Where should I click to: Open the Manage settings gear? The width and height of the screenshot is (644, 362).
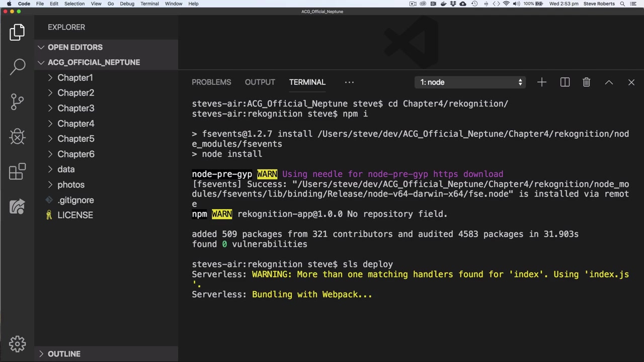point(17,344)
